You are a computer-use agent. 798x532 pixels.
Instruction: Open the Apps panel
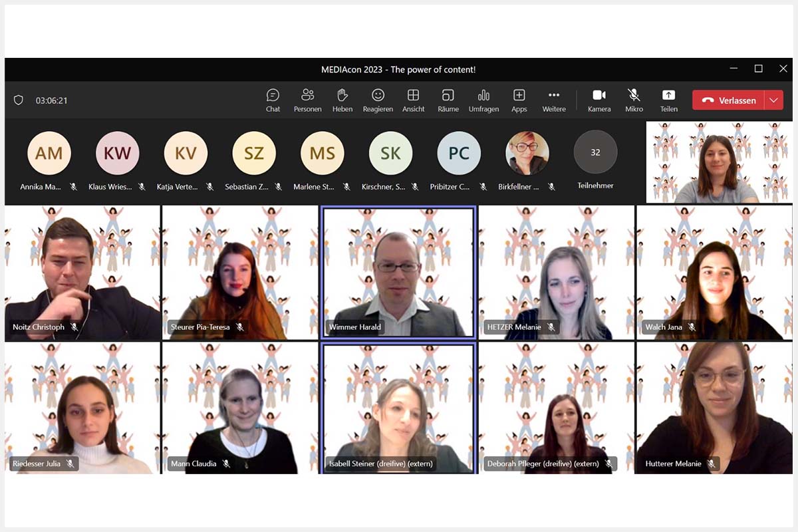519,100
